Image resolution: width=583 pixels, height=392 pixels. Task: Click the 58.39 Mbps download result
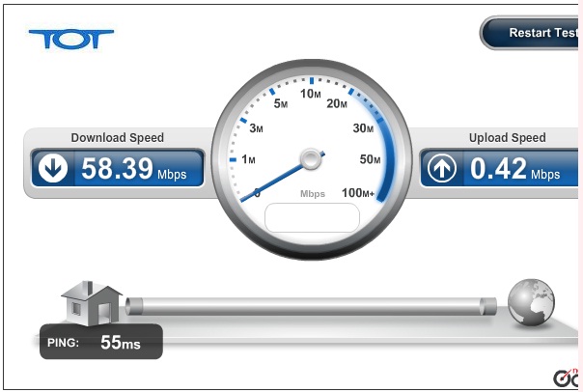134,168
